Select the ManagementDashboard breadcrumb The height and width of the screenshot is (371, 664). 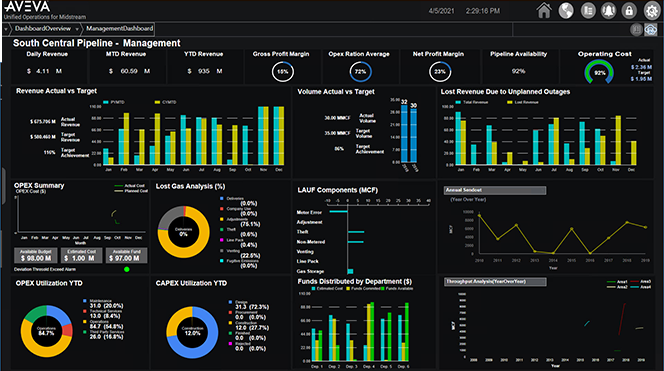tap(119, 28)
